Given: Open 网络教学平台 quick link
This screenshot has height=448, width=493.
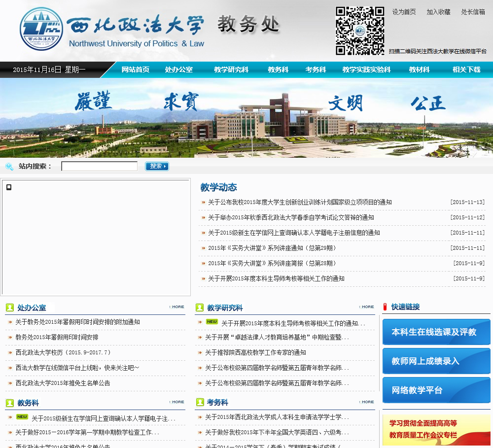Looking at the screenshot, I should 436,390.
